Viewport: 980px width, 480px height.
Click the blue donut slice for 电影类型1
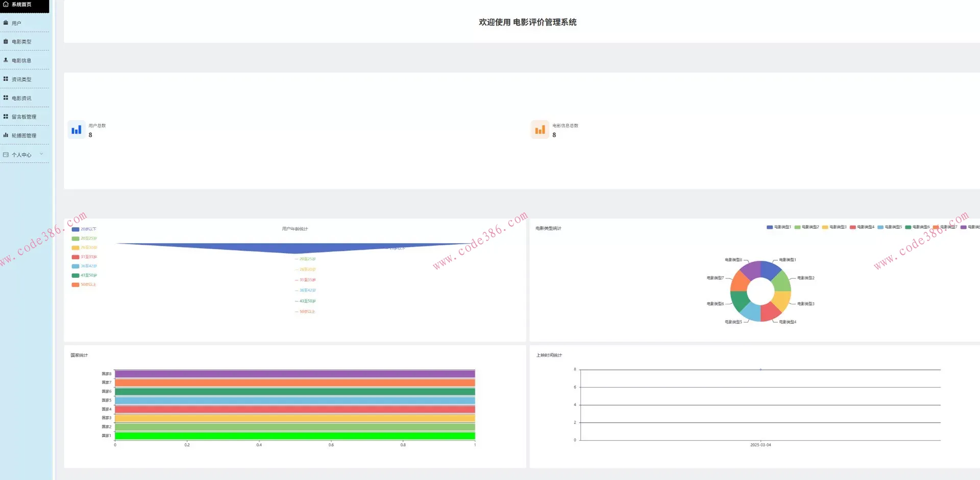[x=770, y=269]
